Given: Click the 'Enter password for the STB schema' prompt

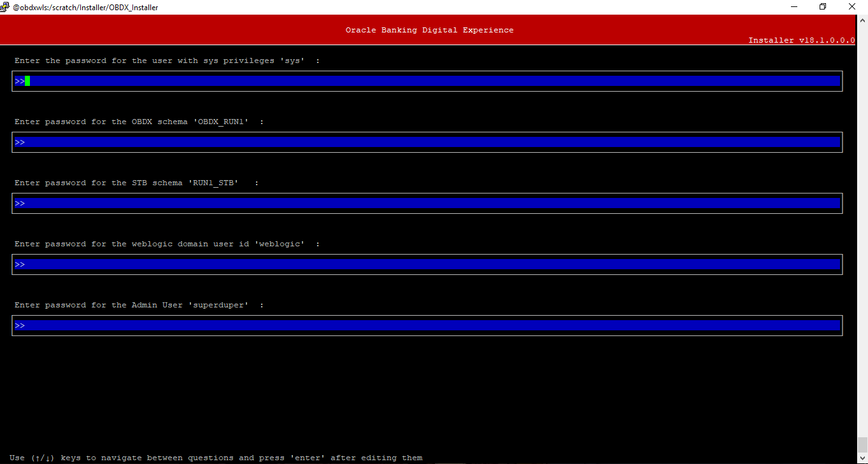Looking at the screenshot, I should 136,183.
